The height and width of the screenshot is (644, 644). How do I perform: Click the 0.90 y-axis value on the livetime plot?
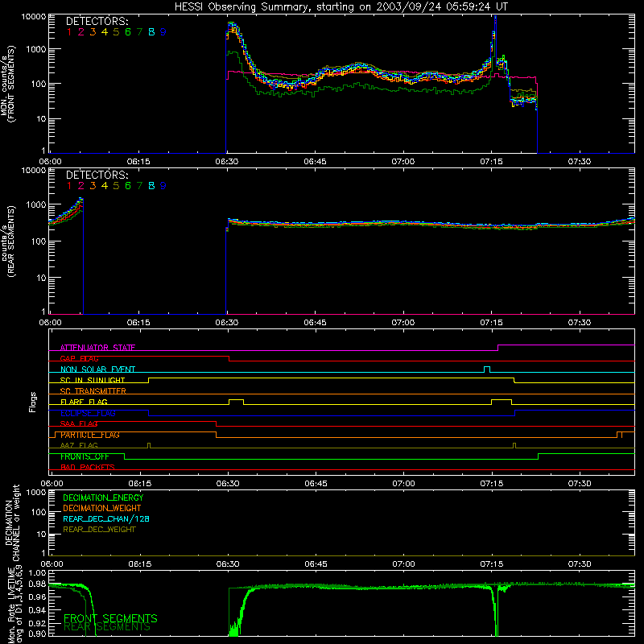[x=37, y=634]
